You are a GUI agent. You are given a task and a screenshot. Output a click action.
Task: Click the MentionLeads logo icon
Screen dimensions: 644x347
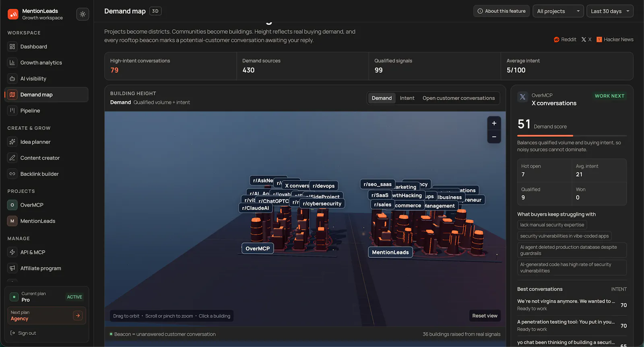(x=13, y=14)
